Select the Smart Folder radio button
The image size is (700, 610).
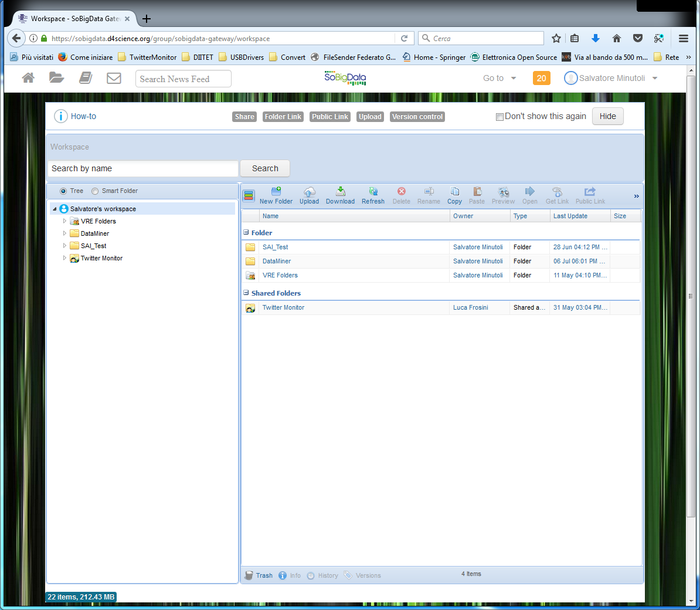click(x=95, y=191)
